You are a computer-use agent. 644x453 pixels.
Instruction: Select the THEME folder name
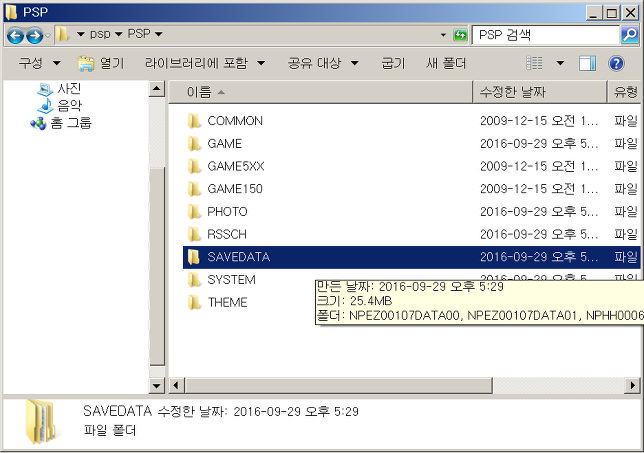click(227, 303)
